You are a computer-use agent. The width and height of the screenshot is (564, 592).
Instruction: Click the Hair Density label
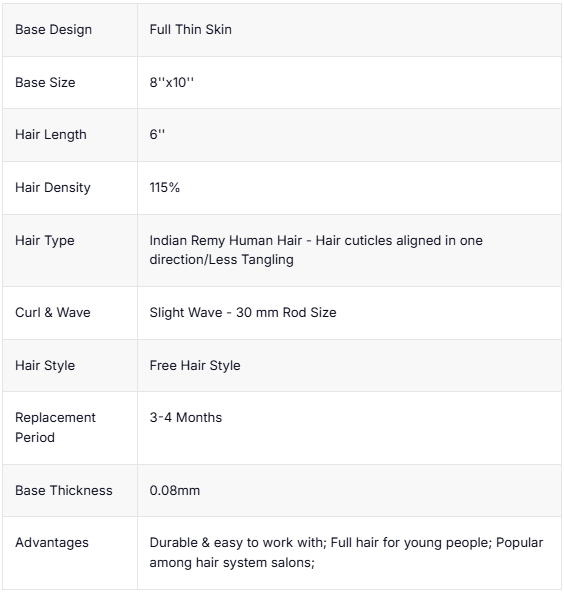[x=53, y=187]
